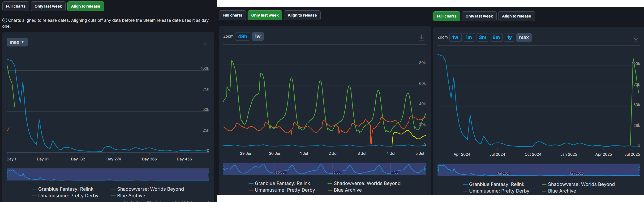
Task: Grab right handle of middle chart navigator
Action: [425, 169]
